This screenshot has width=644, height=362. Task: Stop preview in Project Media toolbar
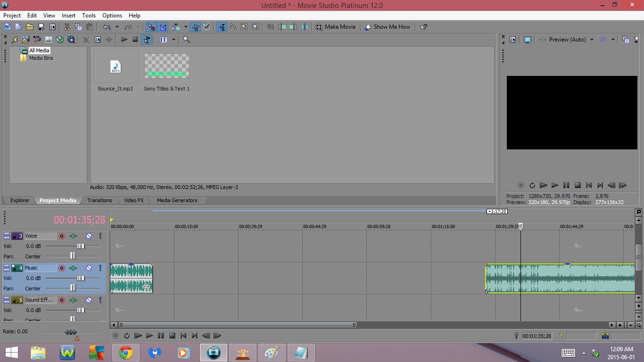click(x=135, y=40)
